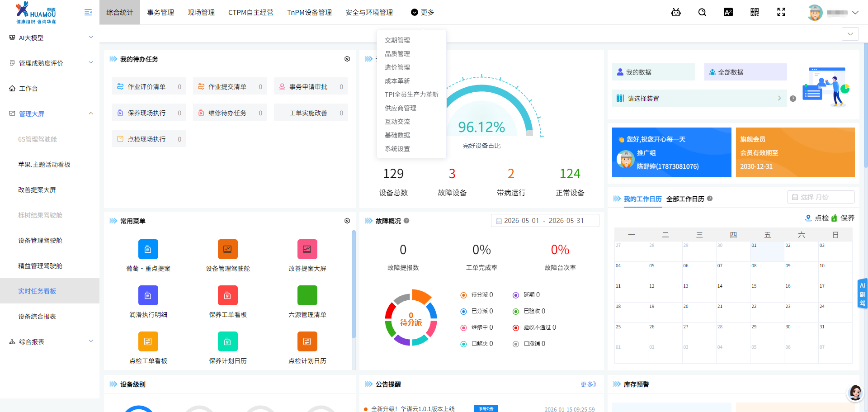
Task: Expand the AI大模型 sidebar group
Action: point(50,38)
